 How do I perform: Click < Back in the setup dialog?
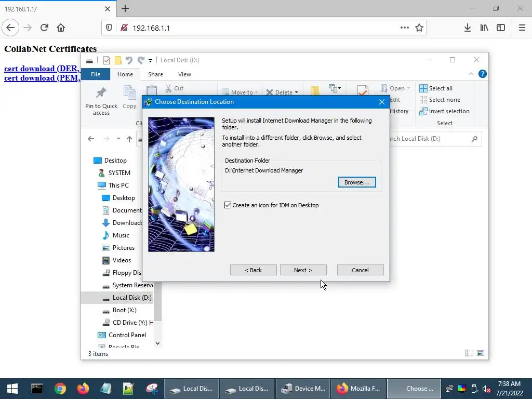tap(254, 270)
